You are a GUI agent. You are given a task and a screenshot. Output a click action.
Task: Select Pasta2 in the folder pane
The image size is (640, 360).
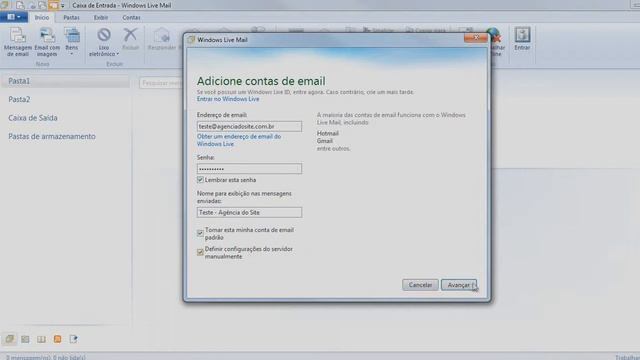coord(19,99)
